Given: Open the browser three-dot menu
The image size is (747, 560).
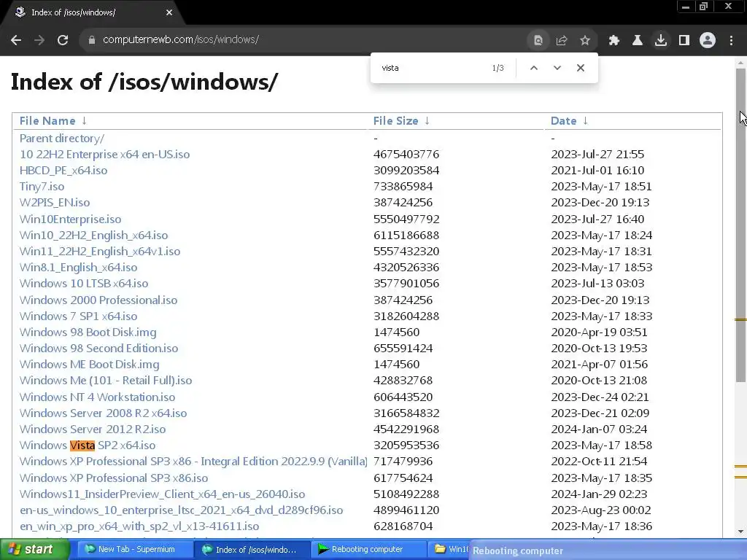Looking at the screenshot, I should pos(731,41).
